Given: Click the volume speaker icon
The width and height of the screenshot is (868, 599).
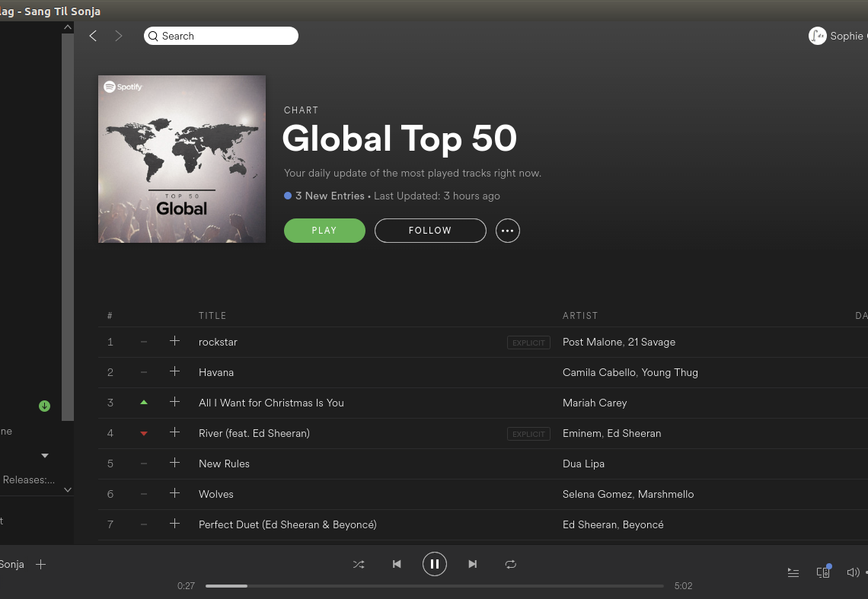Looking at the screenshot, I should 854,572.
